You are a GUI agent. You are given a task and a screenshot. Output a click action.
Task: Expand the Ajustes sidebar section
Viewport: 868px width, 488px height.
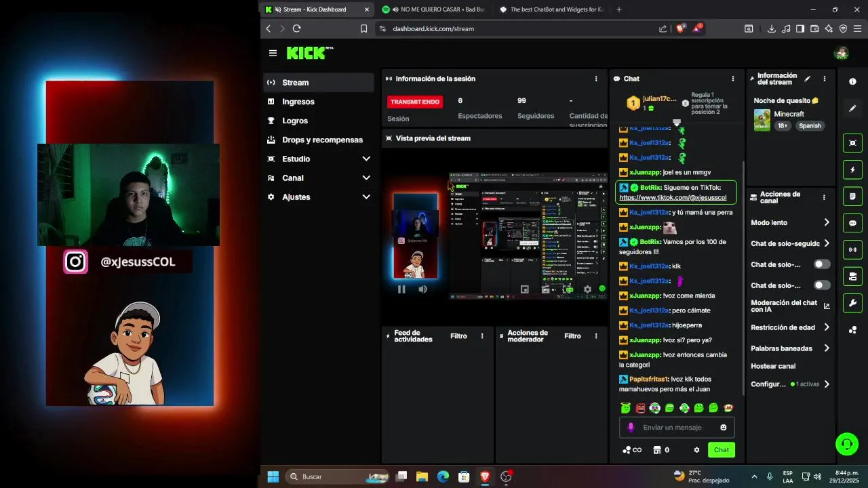(318, 197)
